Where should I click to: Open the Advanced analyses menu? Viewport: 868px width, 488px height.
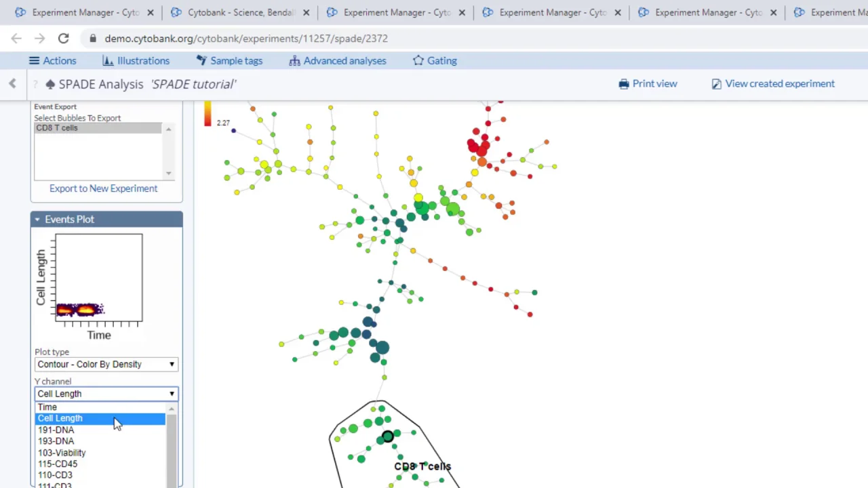[x=338, y=60]
